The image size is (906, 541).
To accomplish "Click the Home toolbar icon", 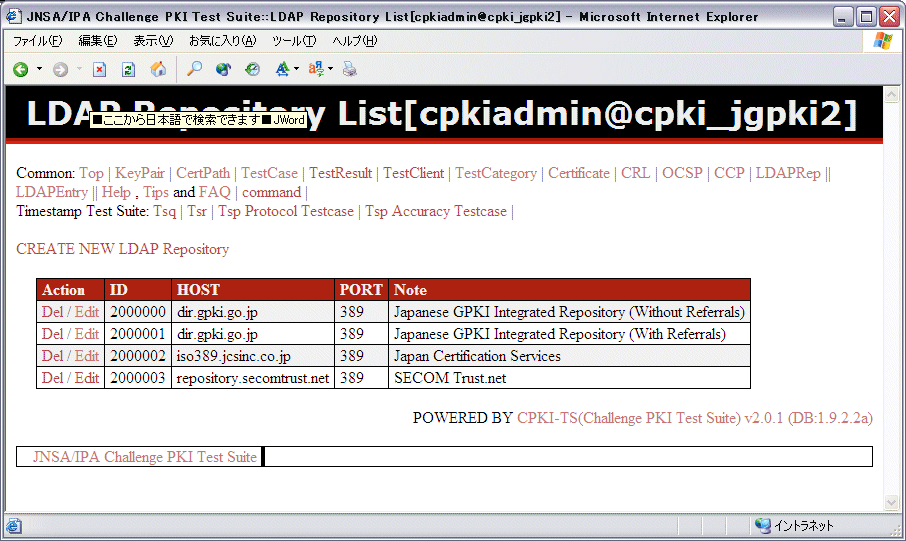I will point(158,69).
